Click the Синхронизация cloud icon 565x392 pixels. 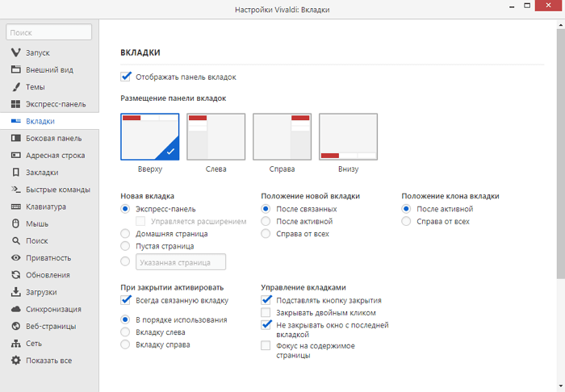coord(15,309)
